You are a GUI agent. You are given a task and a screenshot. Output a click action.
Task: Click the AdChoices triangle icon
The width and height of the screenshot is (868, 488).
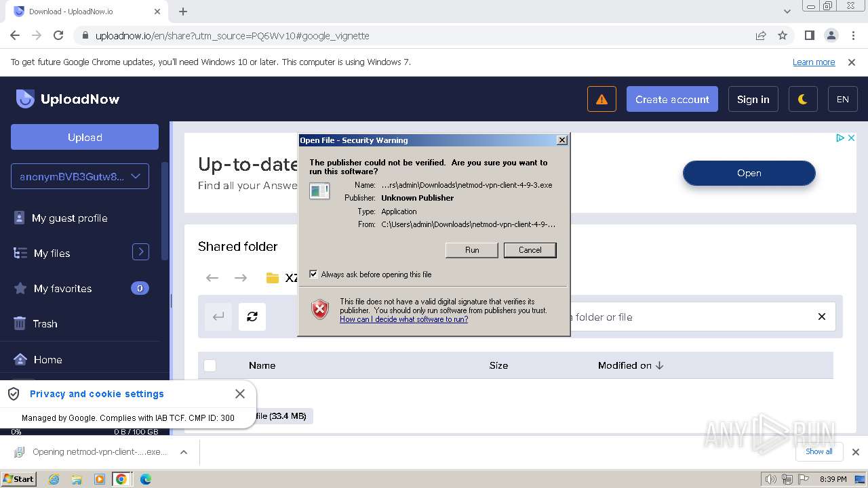pyautogui.click(x=840, y=138)
